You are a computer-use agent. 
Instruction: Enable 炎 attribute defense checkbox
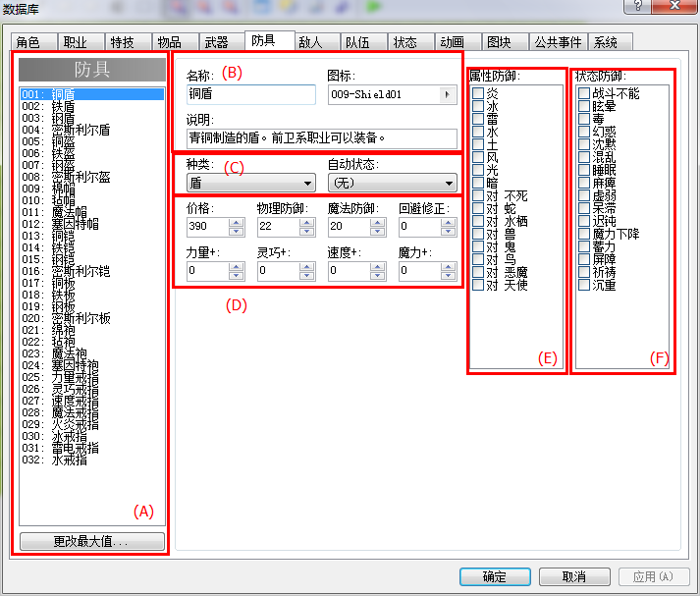point(478,93)
